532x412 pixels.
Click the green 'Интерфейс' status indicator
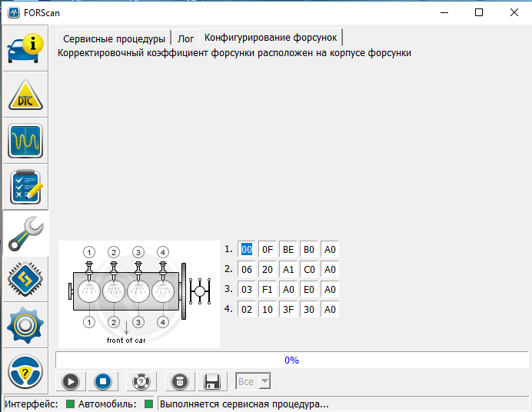(x=70, y=404)
